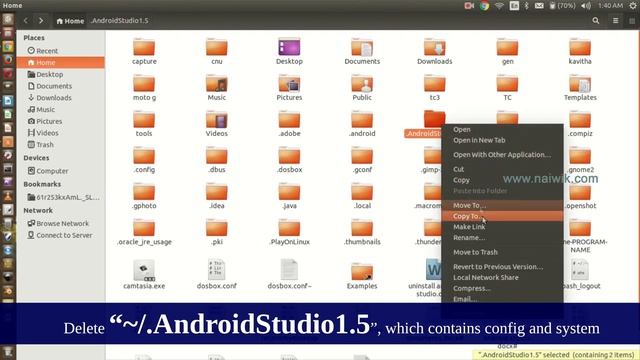Choose Open With Other Application
Viewport: 640px width, 360px height.
pyautogui.click(x=502, y=155)
